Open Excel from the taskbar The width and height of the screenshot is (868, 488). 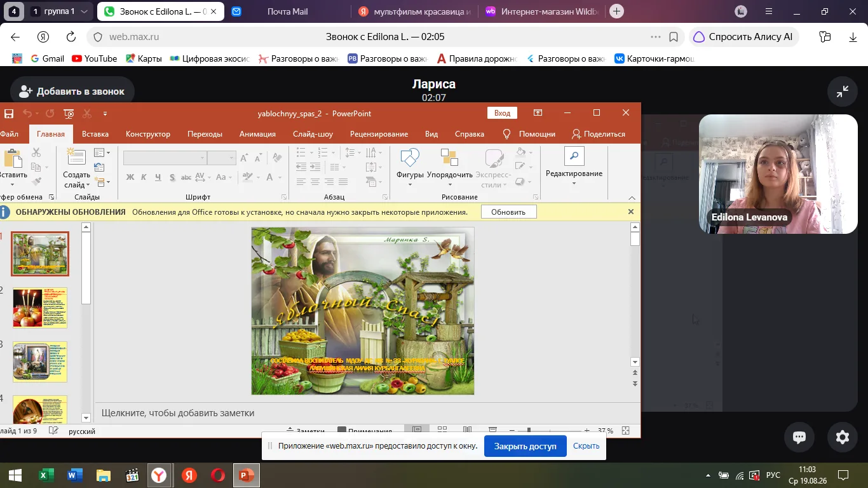coord(46,475)
